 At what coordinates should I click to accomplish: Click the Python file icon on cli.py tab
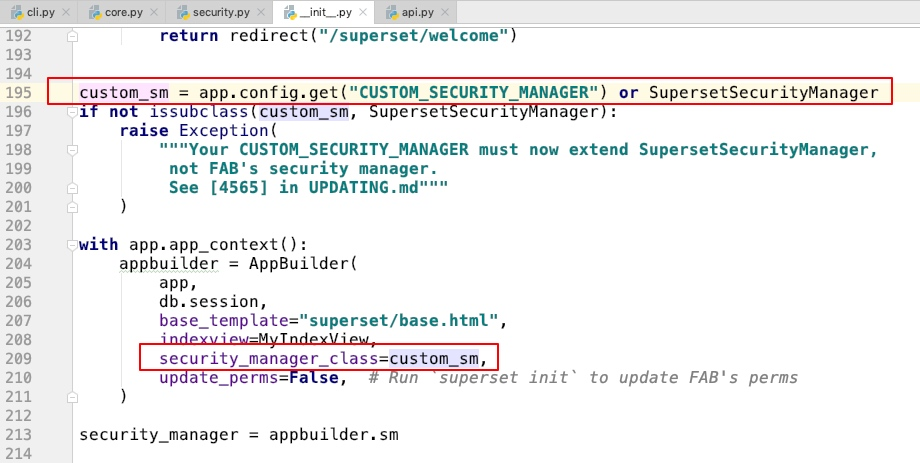(17, 12)
